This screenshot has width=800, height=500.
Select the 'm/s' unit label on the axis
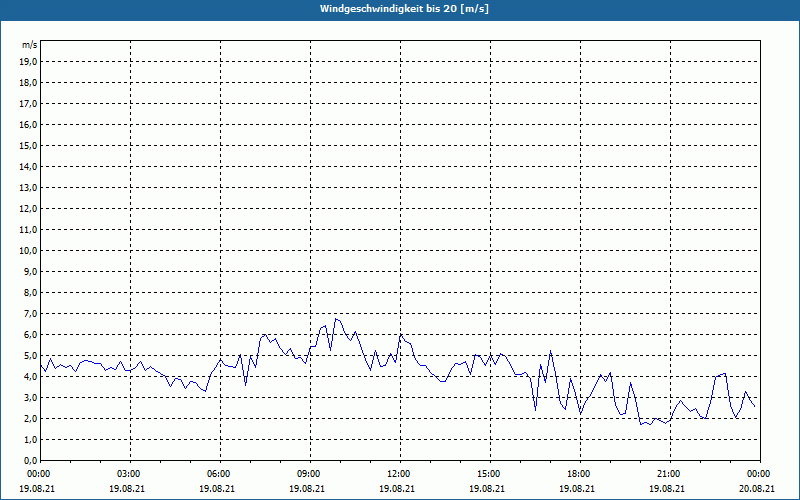click(30, 45)
